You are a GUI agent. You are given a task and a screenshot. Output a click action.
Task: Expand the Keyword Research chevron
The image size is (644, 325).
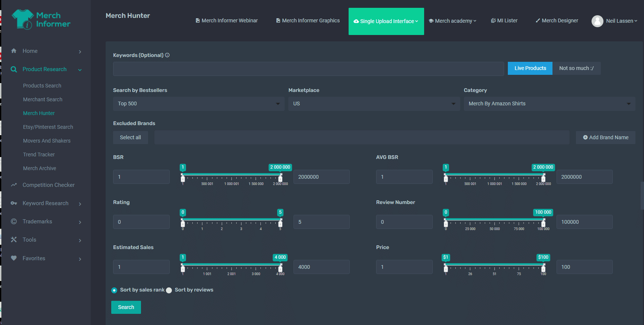[x=80, y=204]
